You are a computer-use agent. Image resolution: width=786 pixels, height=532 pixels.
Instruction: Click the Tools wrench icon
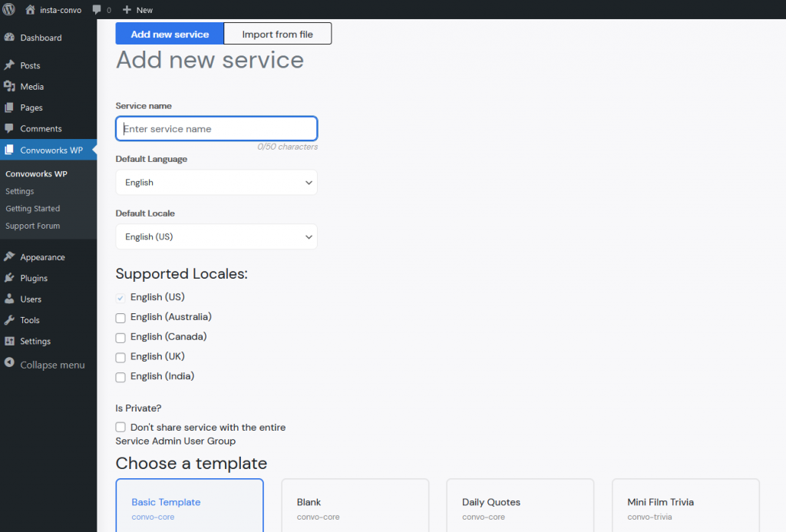click(9, 320)
